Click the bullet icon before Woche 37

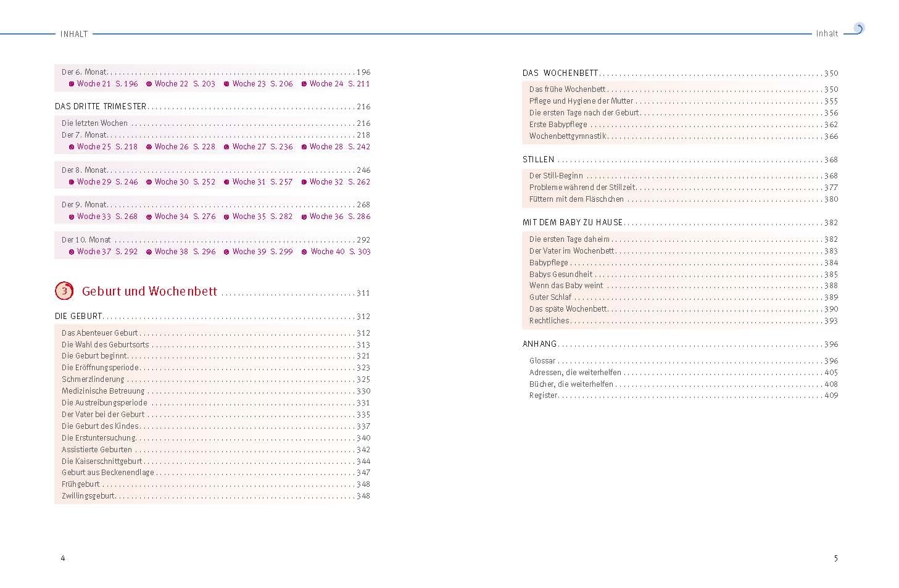[x=72, y=252]
